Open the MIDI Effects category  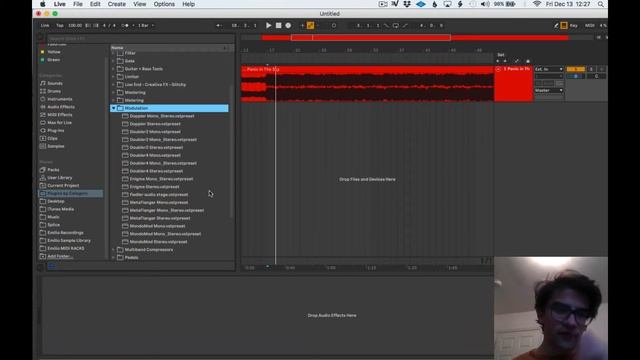pos(60,115)
